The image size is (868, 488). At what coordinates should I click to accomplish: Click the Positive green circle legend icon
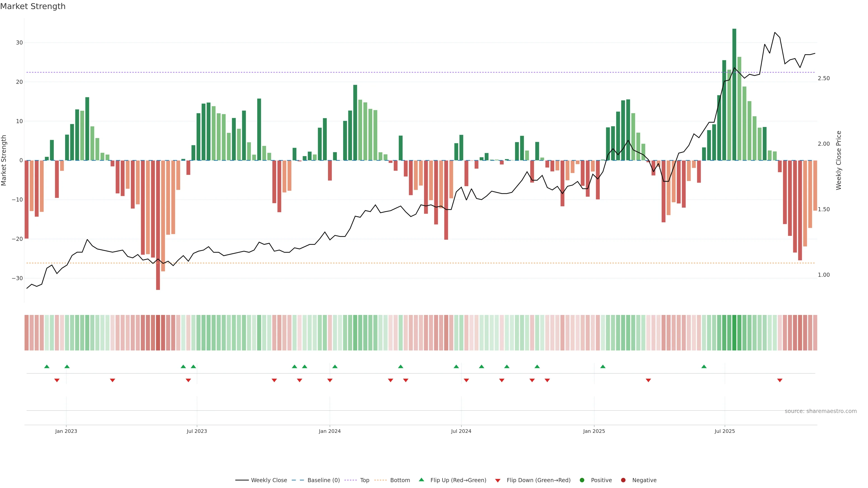pos(582,480)
